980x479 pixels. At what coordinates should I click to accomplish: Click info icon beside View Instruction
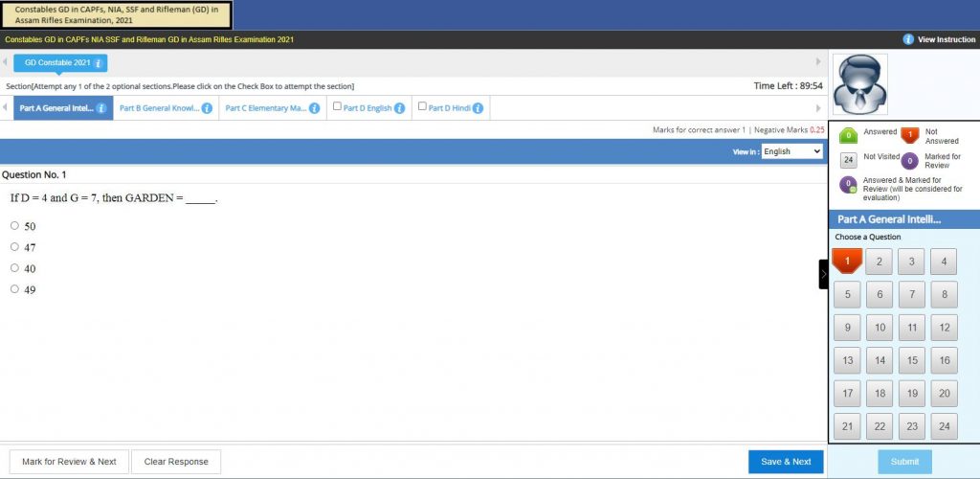click(x=908, y=39)
